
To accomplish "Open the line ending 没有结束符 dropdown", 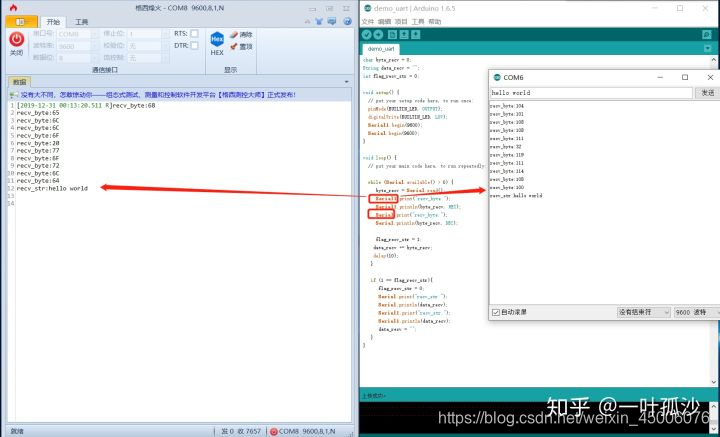I will pos(643,312).
